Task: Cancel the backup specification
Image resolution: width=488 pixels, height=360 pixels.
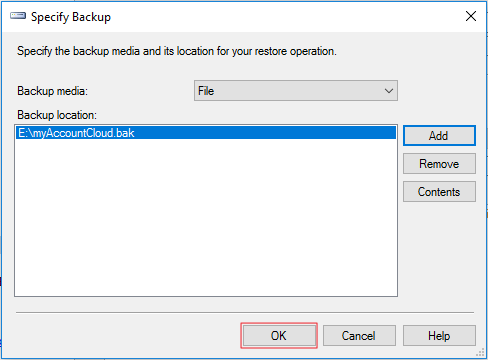Action: click(x=359, y=336)
